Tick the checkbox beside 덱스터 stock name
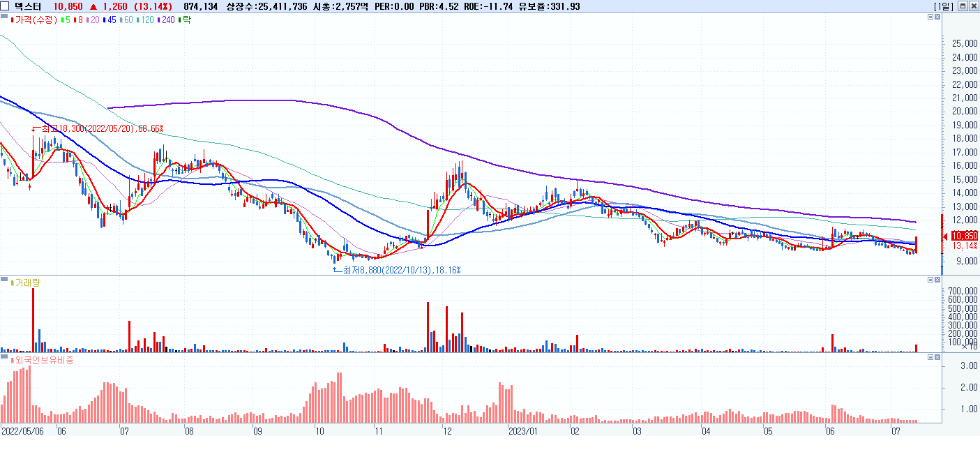The width and height of the screenshot is (980, 452). (6, 6)
